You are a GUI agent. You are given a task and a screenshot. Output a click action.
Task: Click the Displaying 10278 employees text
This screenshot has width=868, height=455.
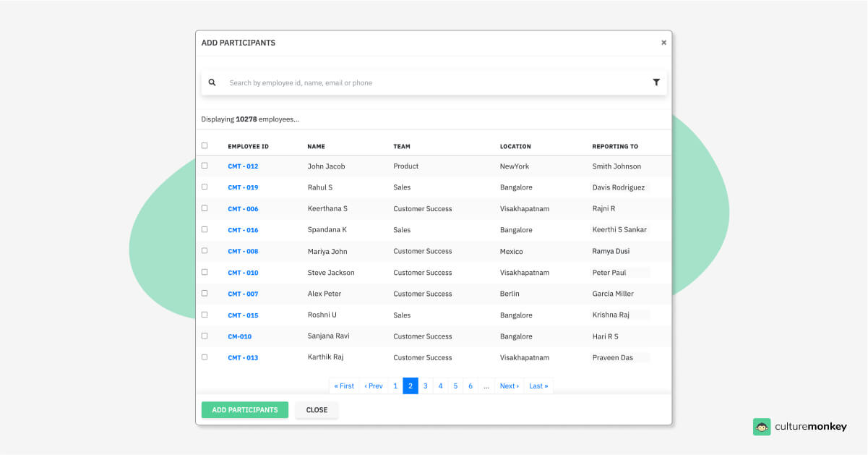pyautogui.click(x=250, y=119)
